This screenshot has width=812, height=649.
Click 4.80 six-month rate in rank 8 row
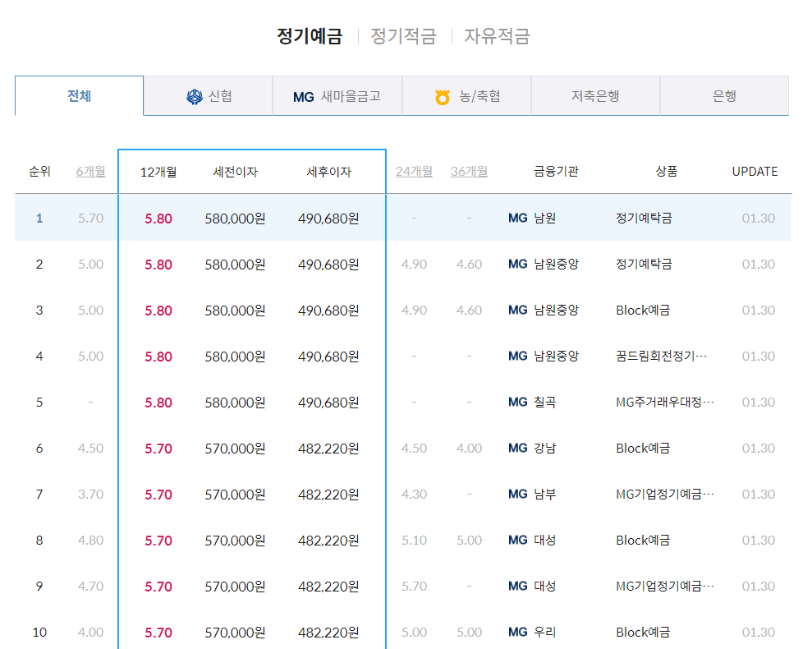90,541
